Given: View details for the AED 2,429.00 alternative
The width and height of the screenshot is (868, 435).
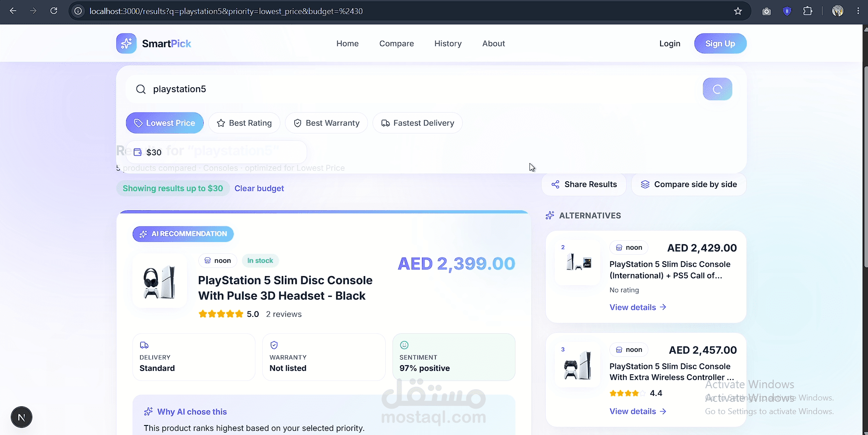Looking at the screenshot, I should tap(638, 307).
